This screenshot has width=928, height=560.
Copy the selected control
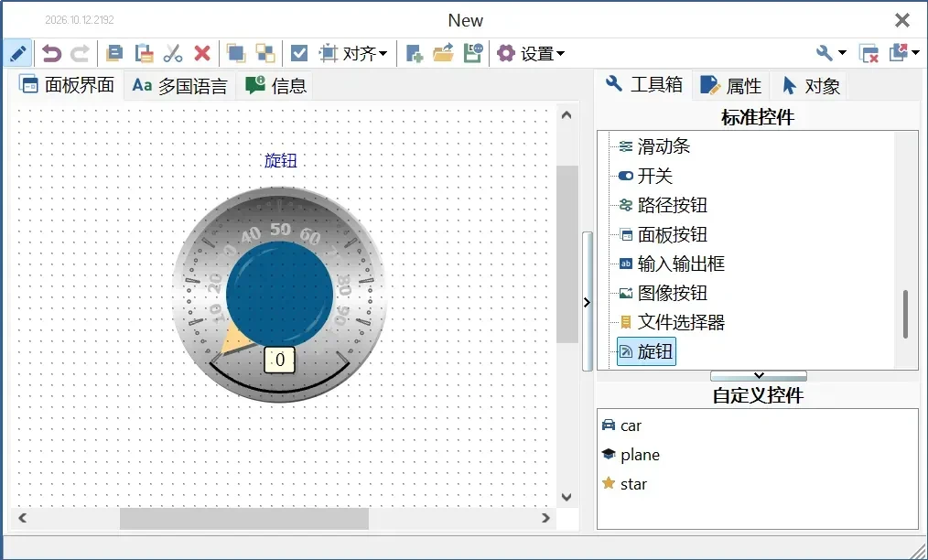[114, 54]
